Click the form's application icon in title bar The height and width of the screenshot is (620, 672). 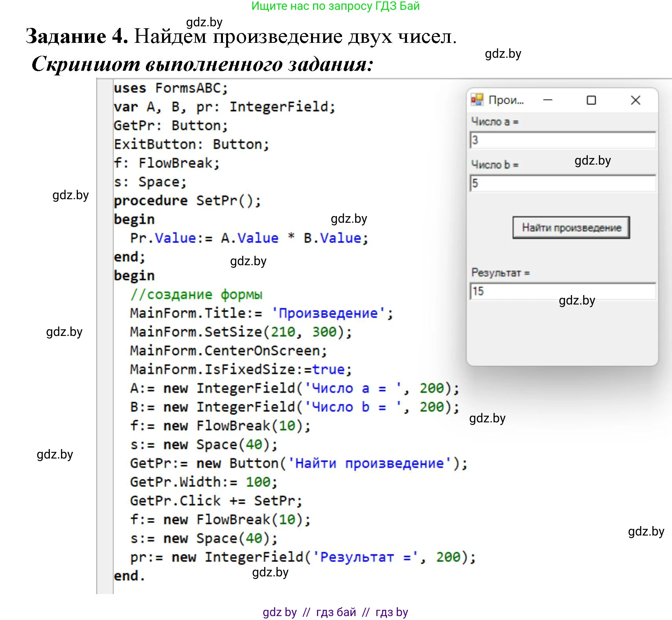(477, 100)
